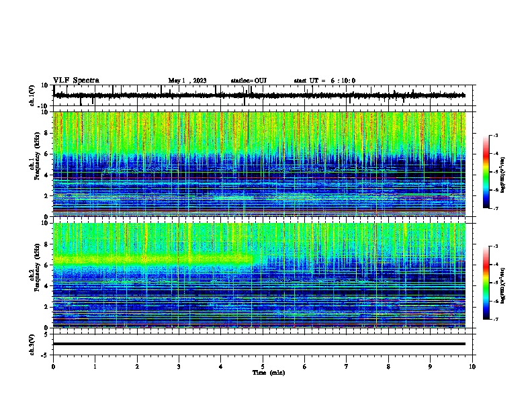
Task: Click time tick label "6" on x-axis
Action: [x=305, y=366]
